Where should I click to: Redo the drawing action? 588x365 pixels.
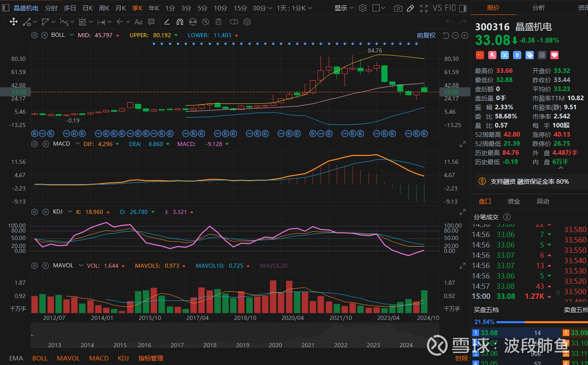pos(463,22)
